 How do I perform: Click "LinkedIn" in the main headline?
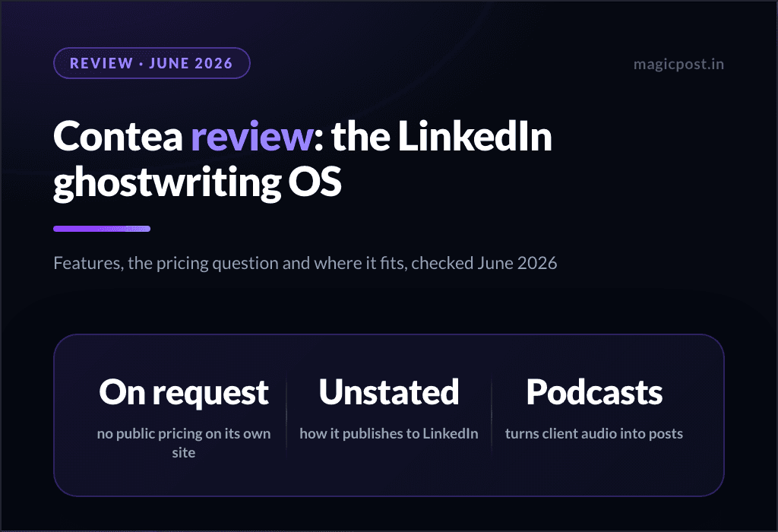(475, 136)
